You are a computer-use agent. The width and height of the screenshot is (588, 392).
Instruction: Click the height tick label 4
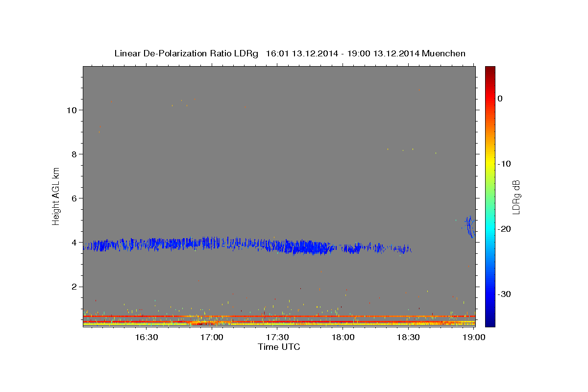click(x=73, y=243)
